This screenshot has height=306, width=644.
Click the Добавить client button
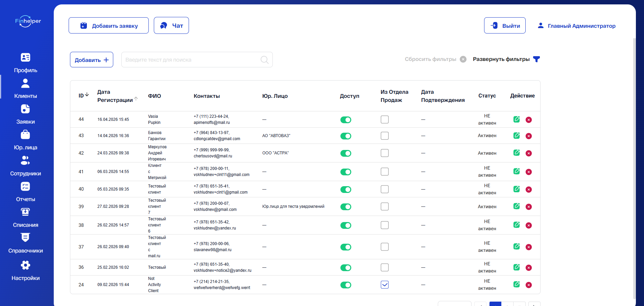92,60
